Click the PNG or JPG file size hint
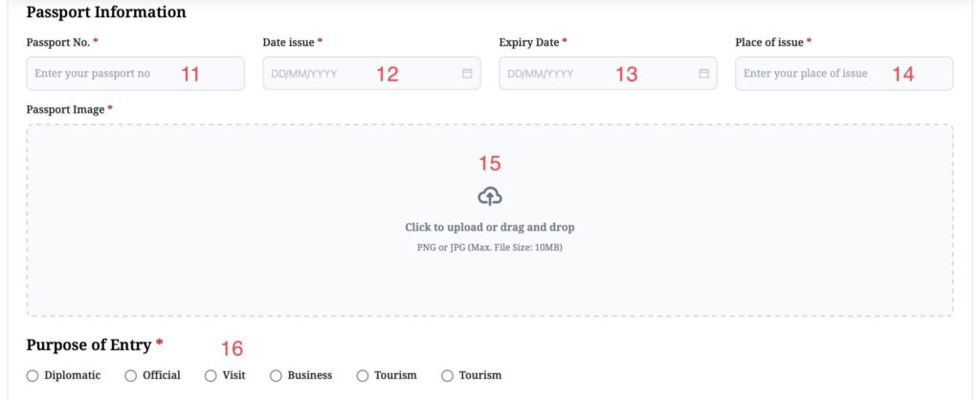 coord(490,248)
